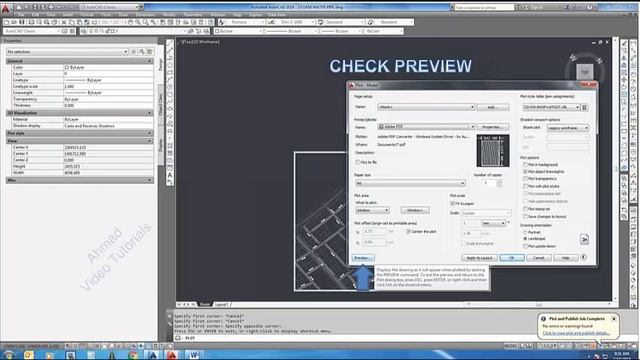Screen dimensions: 640x360
Task: Click Apply to Layout button
Action: coord(479,258)
